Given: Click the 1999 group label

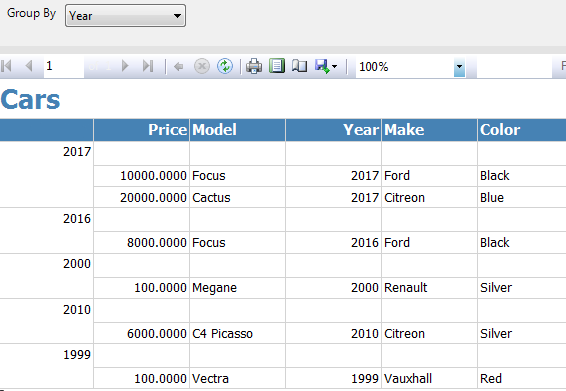Looking at the screenshot, I should point(77,355).
